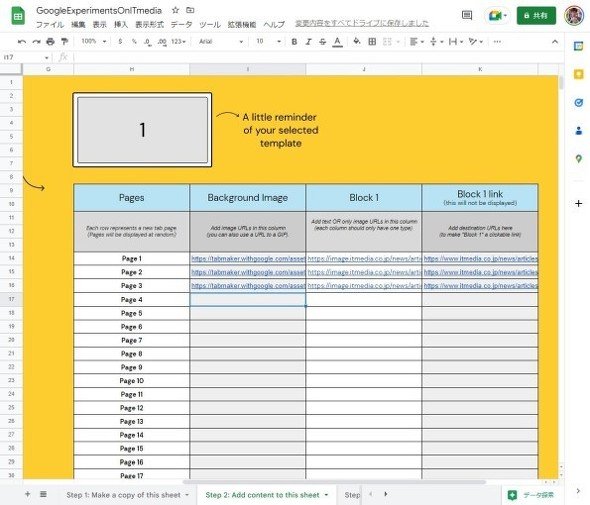This screenshot has width=590, height=505.
Task: Click the saved-to-Drive status link
Action: (362, 23)
